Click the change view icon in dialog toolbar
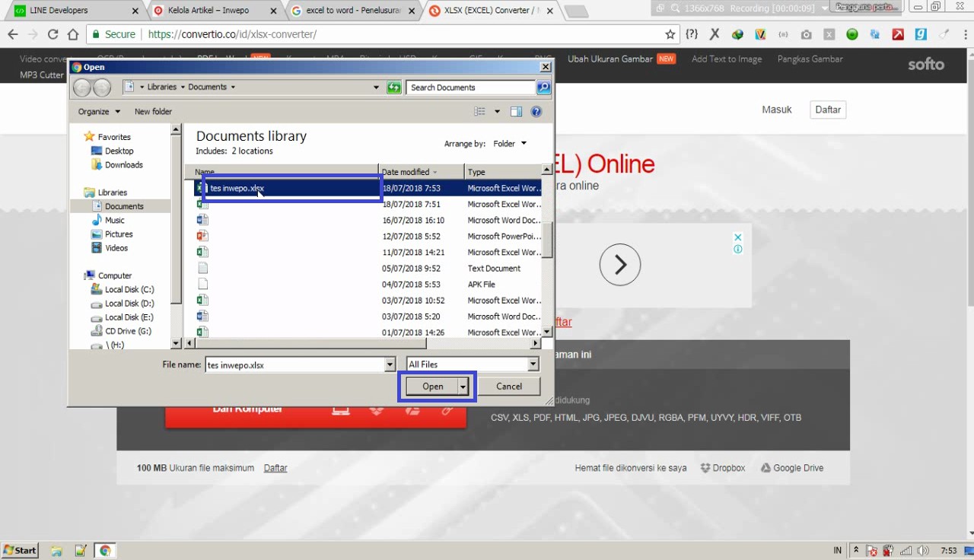974x560 pixels. pos(479,111)
